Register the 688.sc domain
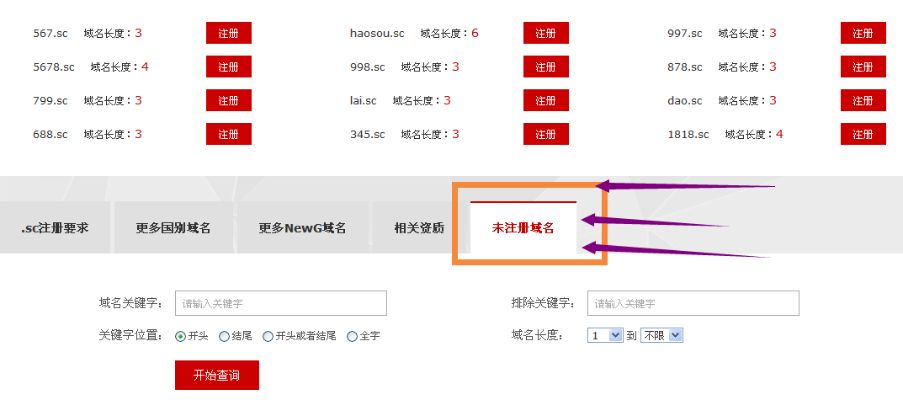Viewport: 903px width, 400px height. (229, 134)
